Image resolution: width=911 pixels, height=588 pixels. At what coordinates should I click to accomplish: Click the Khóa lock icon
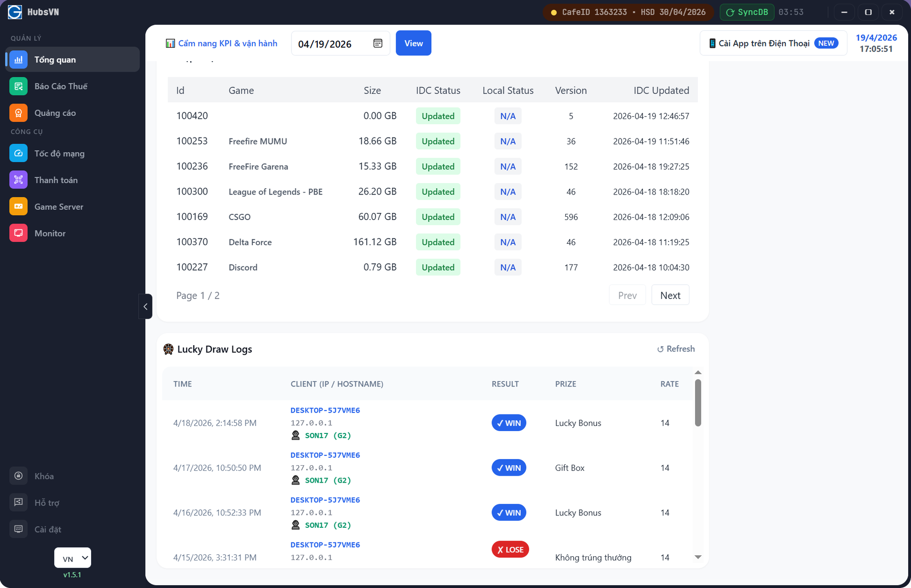(x=19, y=476)
